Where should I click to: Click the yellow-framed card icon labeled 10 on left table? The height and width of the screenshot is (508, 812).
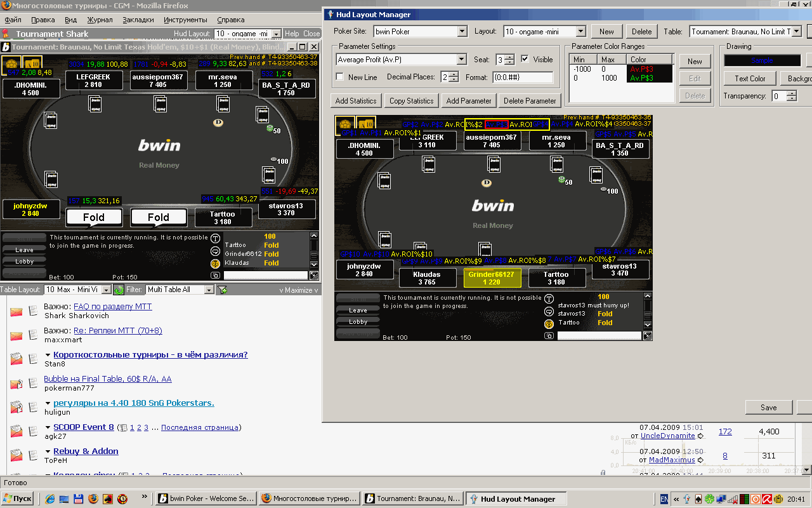tap(32, 62)
